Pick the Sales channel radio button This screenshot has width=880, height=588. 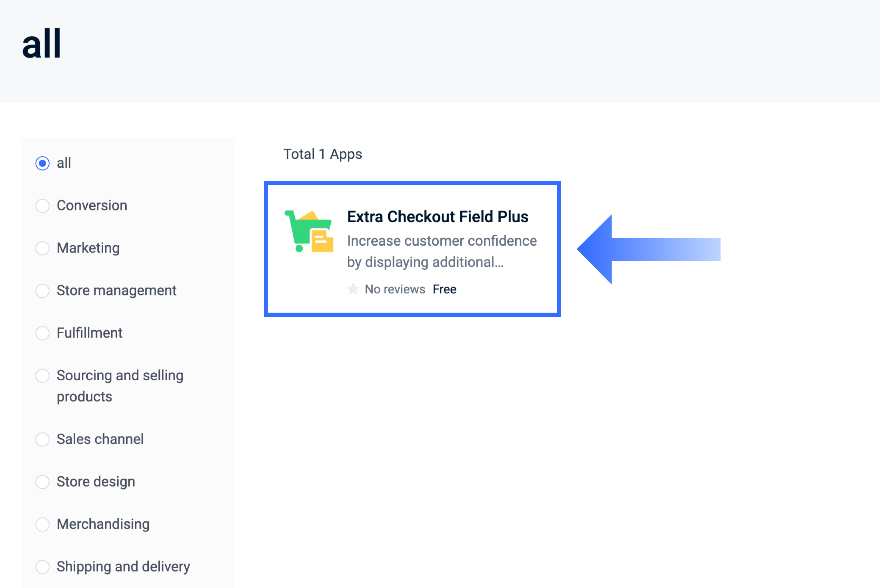42,439
